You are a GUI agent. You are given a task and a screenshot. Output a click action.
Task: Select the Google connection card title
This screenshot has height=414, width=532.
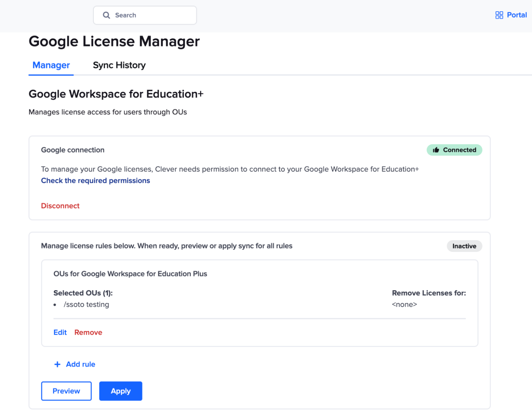[x=73, y=150]
